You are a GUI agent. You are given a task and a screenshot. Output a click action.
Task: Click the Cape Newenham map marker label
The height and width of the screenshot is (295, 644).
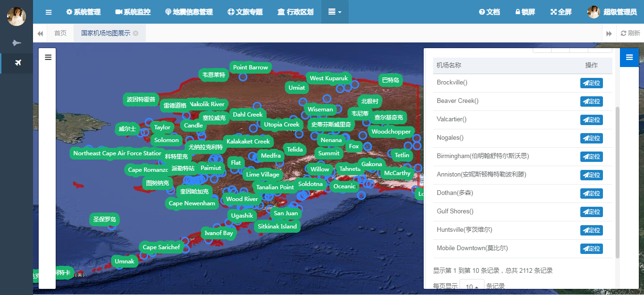(x=192, y=203)
